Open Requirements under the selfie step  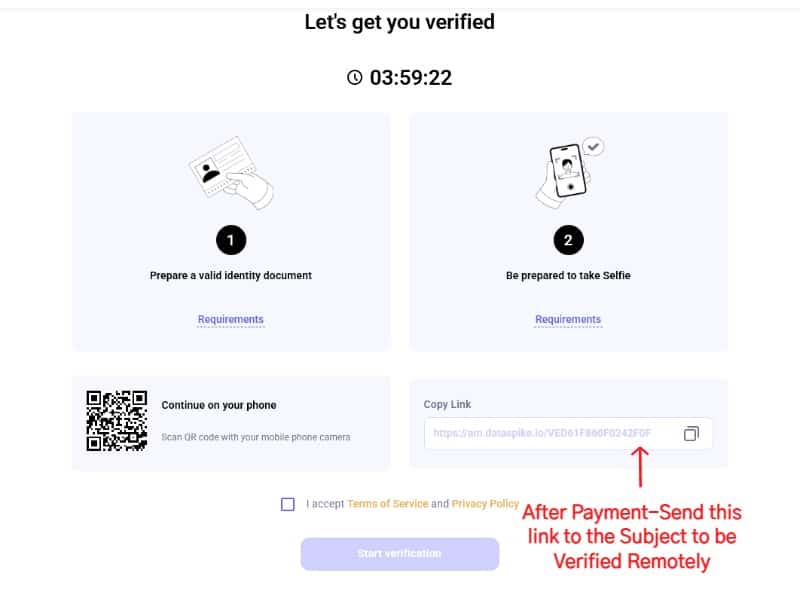(568, 320)
